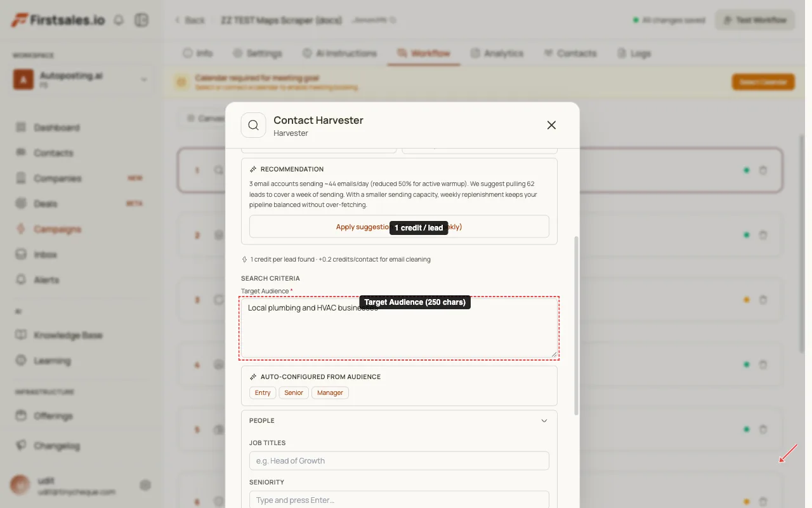The width and height of the screenshot is (812, 508).
Task: Click the page's right-side scrollbar
Action: 803,243
